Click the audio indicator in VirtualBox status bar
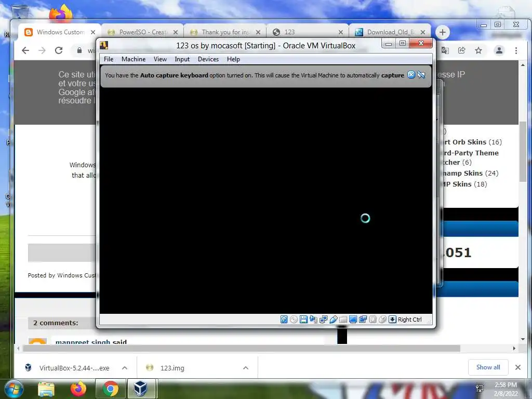532x399 pixels. click(313, 320)
